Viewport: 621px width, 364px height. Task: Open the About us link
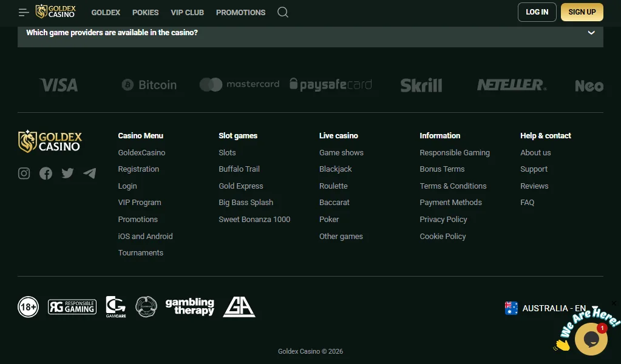tap(535, 153)
